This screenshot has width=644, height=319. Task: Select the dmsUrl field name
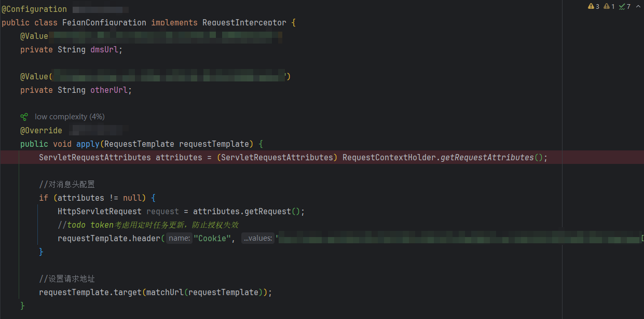105,49
